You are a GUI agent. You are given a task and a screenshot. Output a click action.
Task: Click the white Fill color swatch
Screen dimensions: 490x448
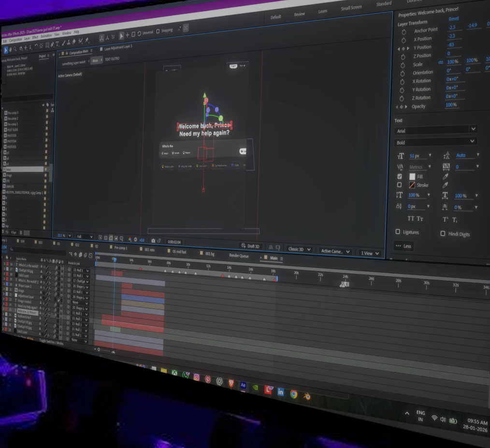(x=412, y=177)
